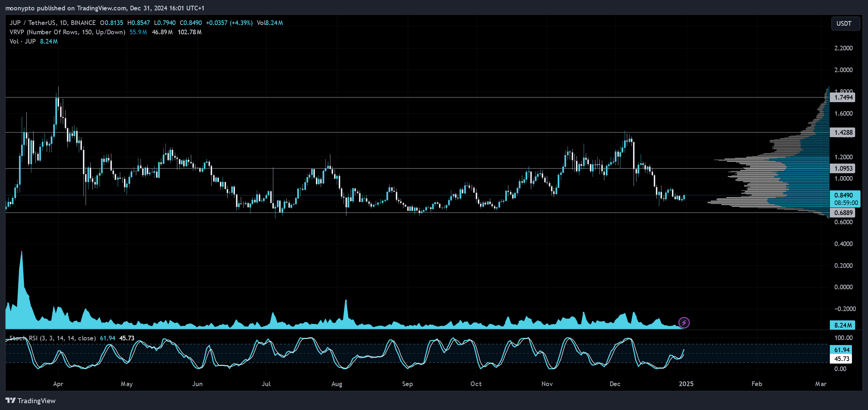Open the USDT currency selector
868x410 pixels.
[845, 24]
